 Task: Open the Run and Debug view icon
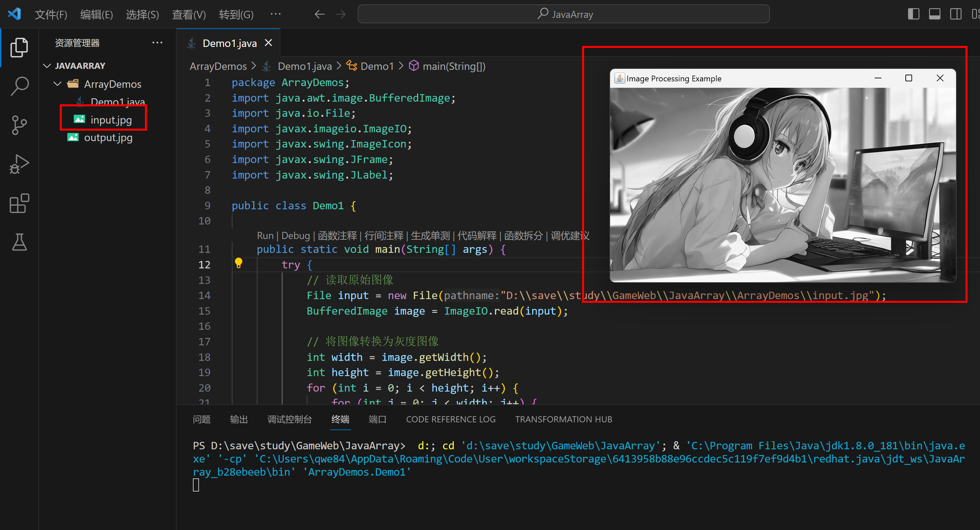pos(19,164)
